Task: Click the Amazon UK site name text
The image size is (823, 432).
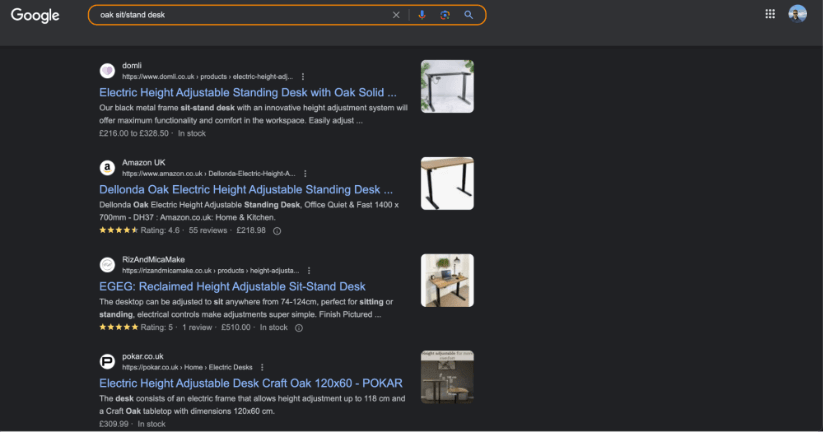Action: click(x=144, y=163)
